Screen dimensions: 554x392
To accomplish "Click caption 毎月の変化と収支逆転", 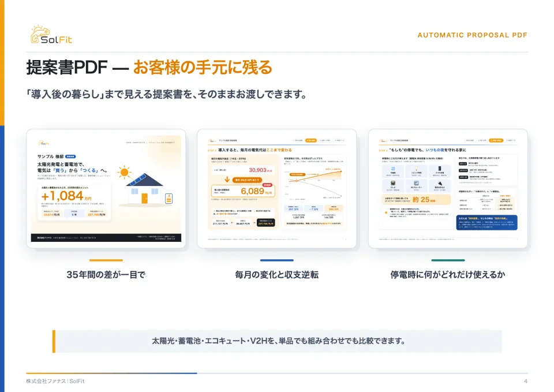I will (276, 275).
